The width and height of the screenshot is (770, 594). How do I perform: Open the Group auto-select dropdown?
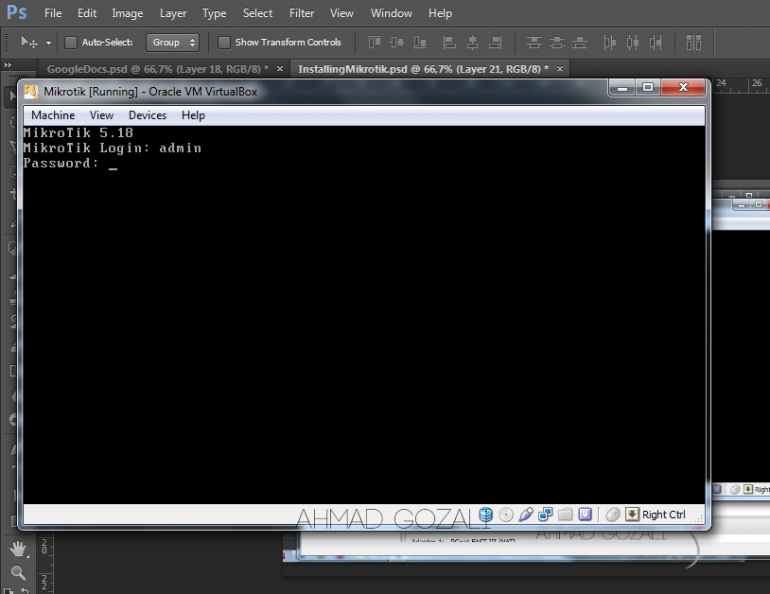pyautogui.click(x=173, y=43)
